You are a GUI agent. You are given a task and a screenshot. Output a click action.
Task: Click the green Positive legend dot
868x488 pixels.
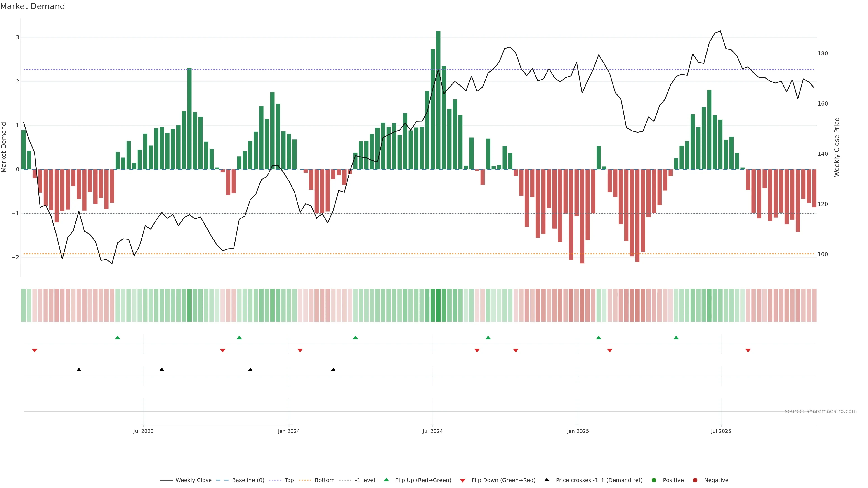point(654,480)
